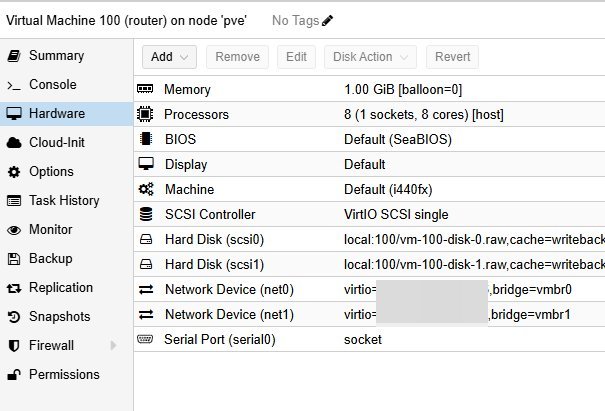
Task: Click the Serial Port keyboard icon
Action: [x=146, y=340]
